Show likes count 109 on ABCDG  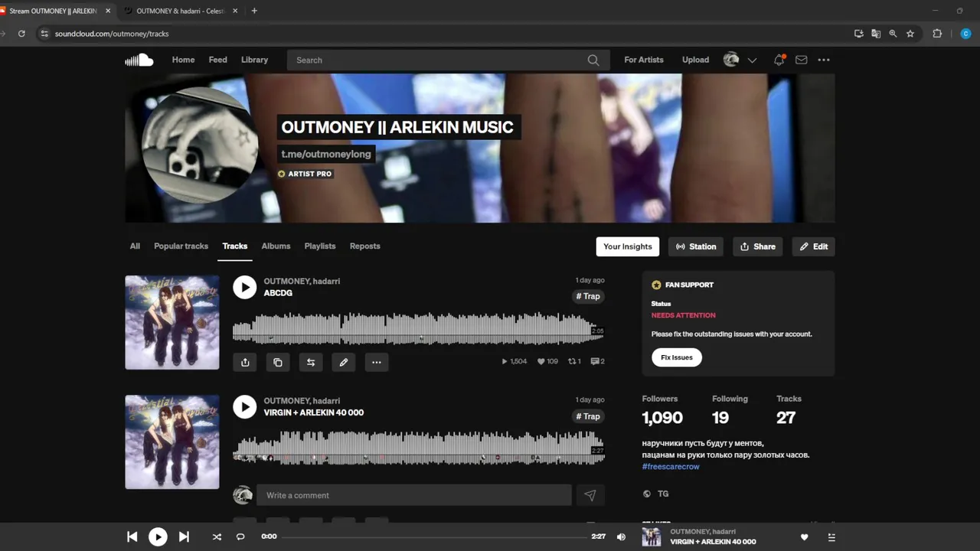pos(548,361)
